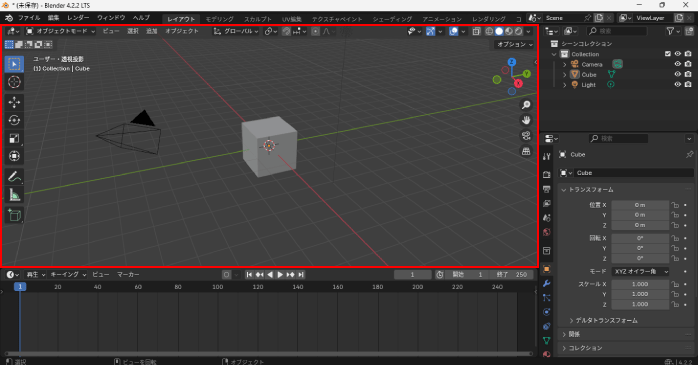The width and height of the screenshot is (698, 365).
Task: Disable Cube in renders via camera icon
Action: (x=688, y=74)
